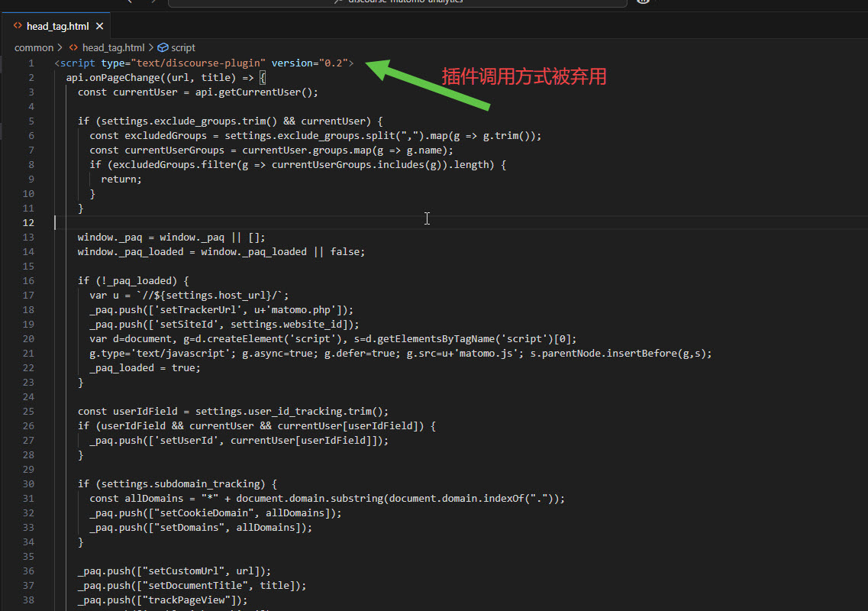
Task: Select the head_tag.html editor tab
Action: [57, 26]
